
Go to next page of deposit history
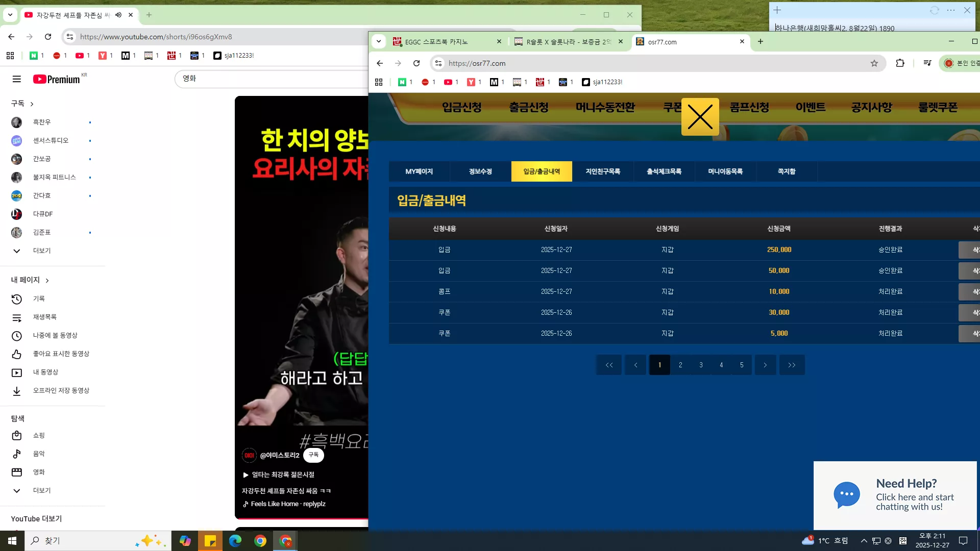[x=765, y=365]
